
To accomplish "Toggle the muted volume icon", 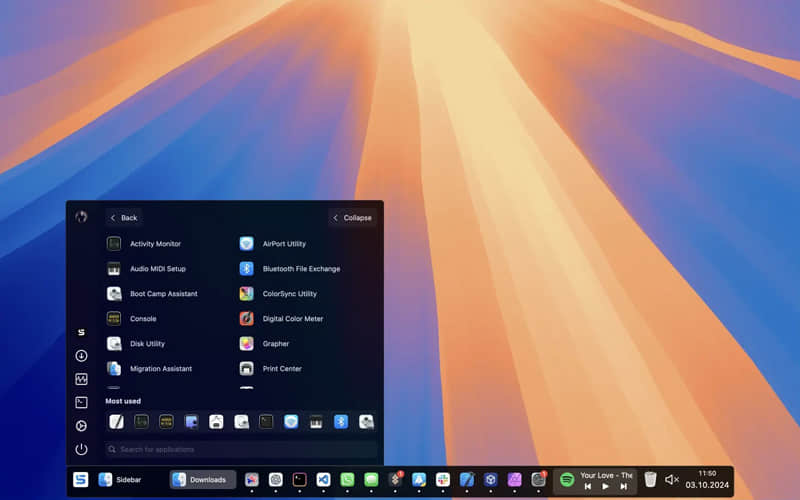I will click(x=672, y=480).
